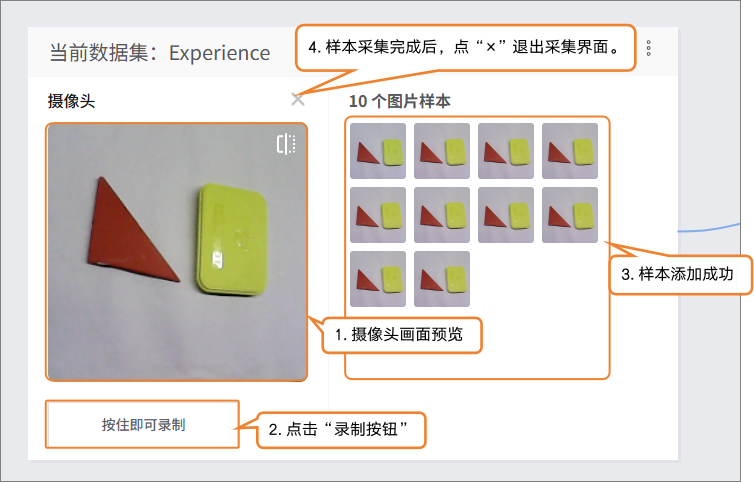Click the 按住即可录制 record button

pyautogui.click(x=143, y=424)
